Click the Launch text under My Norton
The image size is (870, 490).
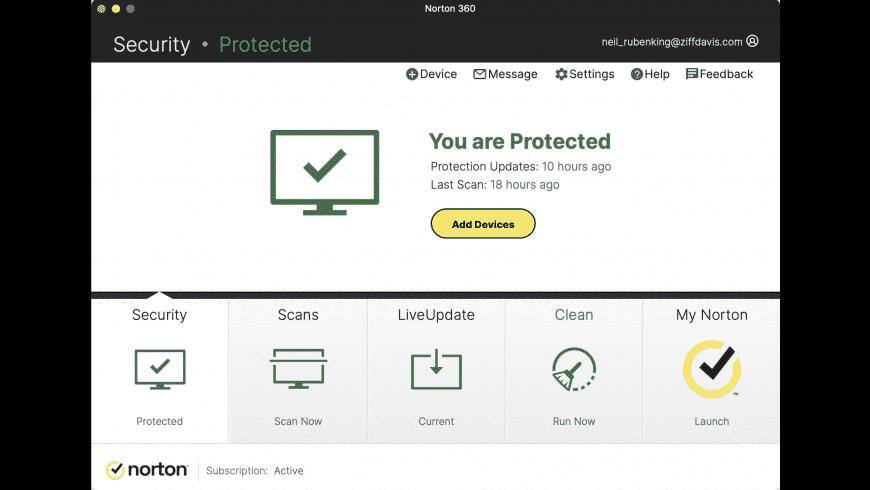pyautogui.click(x=712, y=421)
